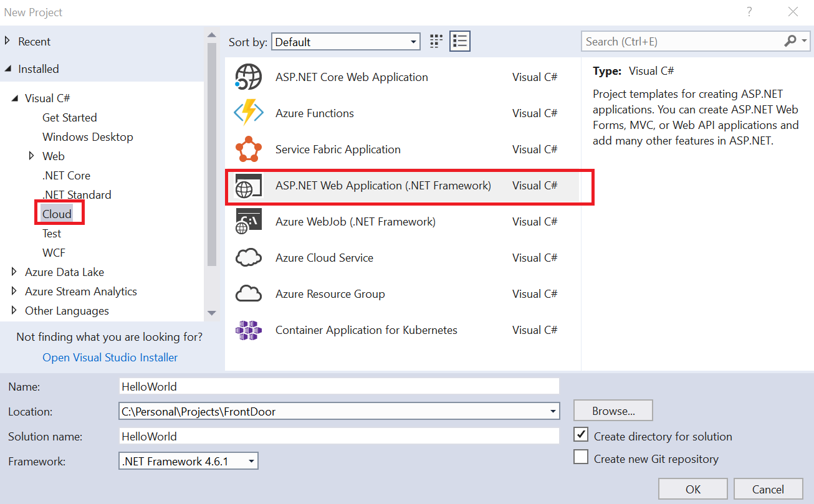
Task: Switch to medium icons list view
Action: coord(460,42)
